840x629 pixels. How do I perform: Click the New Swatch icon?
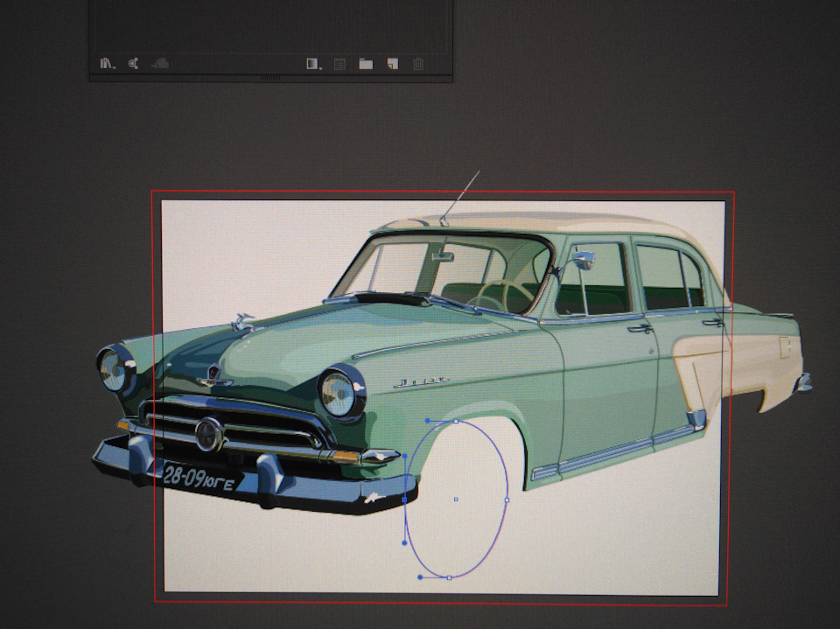393,64
